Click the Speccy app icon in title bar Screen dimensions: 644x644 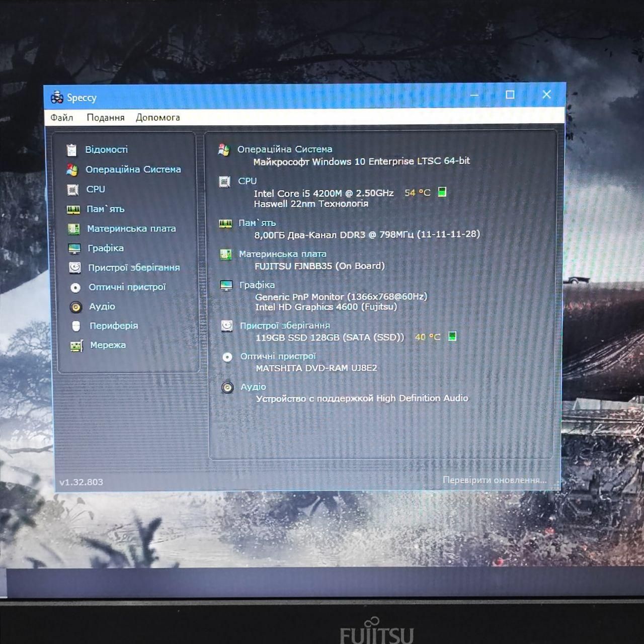coord(57,98)
